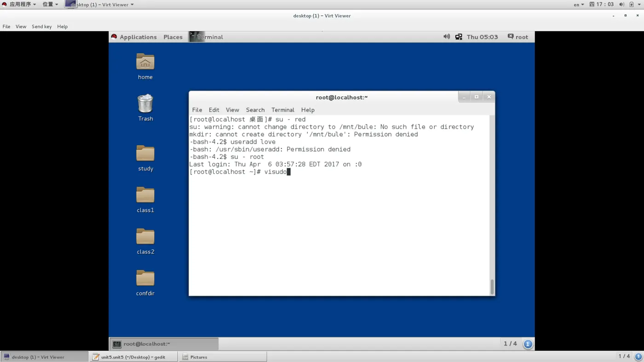This screenshot has height=362, width=644.
Task: Open the host 'en' input language dropdown
Action: click(x=579, y=4)
